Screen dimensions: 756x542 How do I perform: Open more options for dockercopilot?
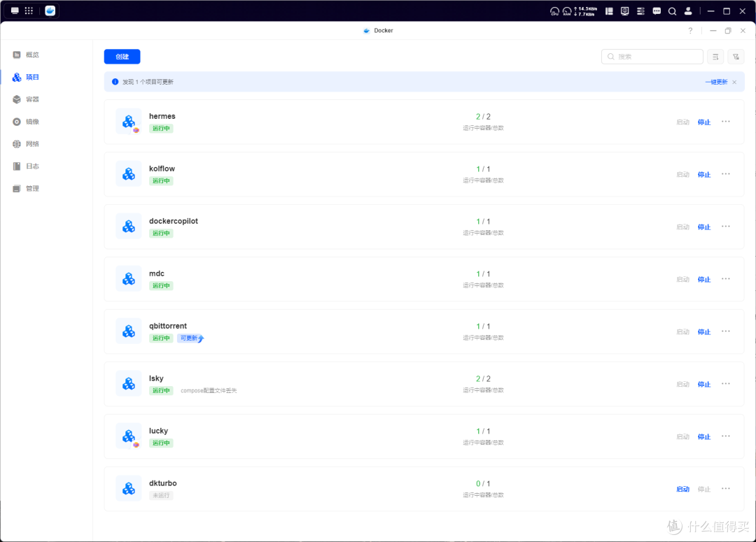coord(726,227)
